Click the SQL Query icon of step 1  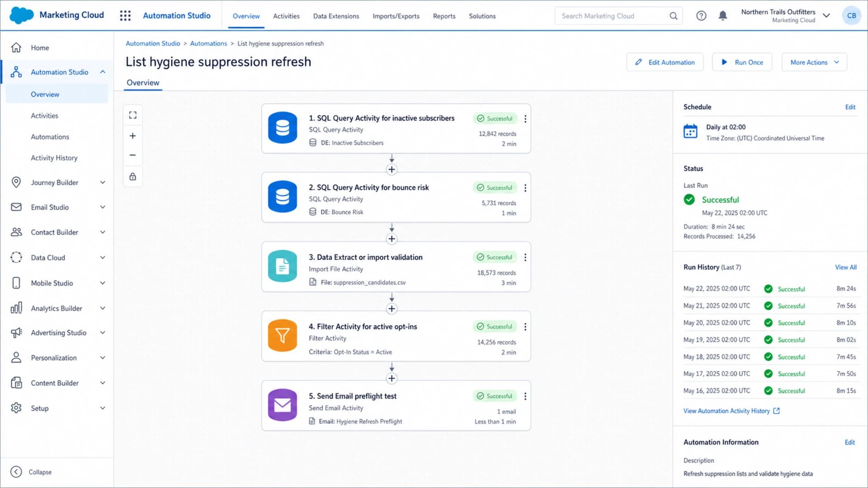pyautogui.click(x=283, y=128)
